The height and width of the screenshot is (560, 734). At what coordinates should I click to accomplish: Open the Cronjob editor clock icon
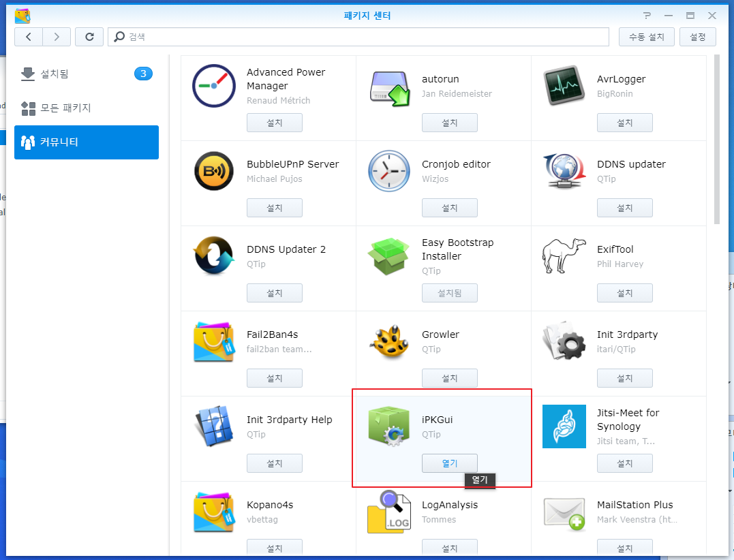tap(389, 171)
